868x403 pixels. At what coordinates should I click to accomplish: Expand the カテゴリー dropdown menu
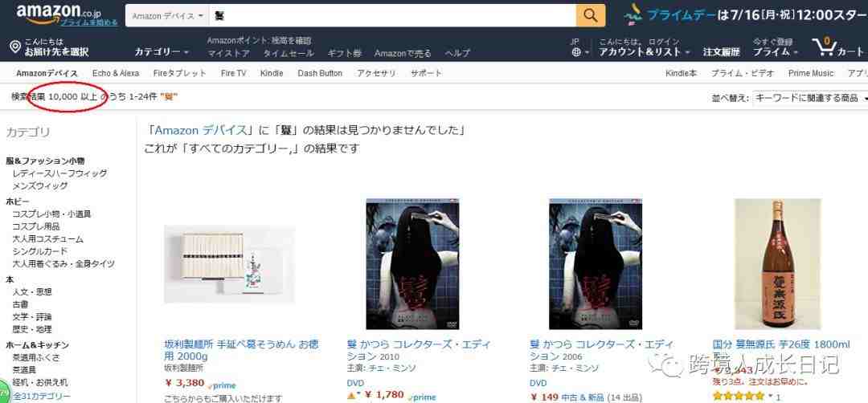pos(162,52)
